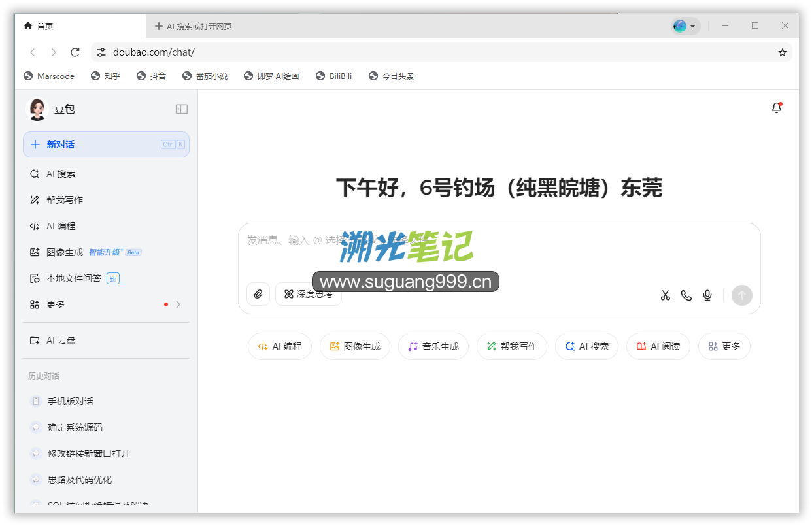812x526 pixels.
Task: Open 本地文件问答 in the sidebar
Action: click(x=106, y=278)
